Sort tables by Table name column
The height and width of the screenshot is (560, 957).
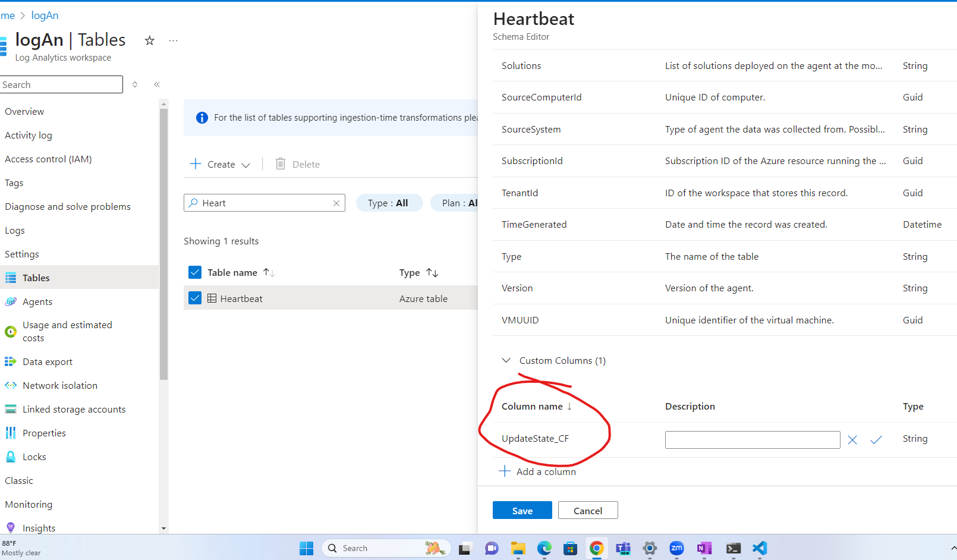tap(241, 272)
